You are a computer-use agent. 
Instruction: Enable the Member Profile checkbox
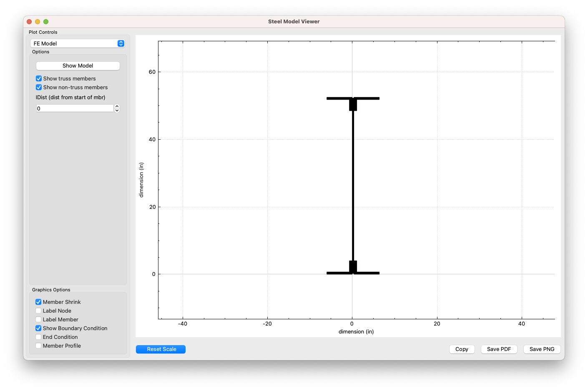(x=38, y=346)
